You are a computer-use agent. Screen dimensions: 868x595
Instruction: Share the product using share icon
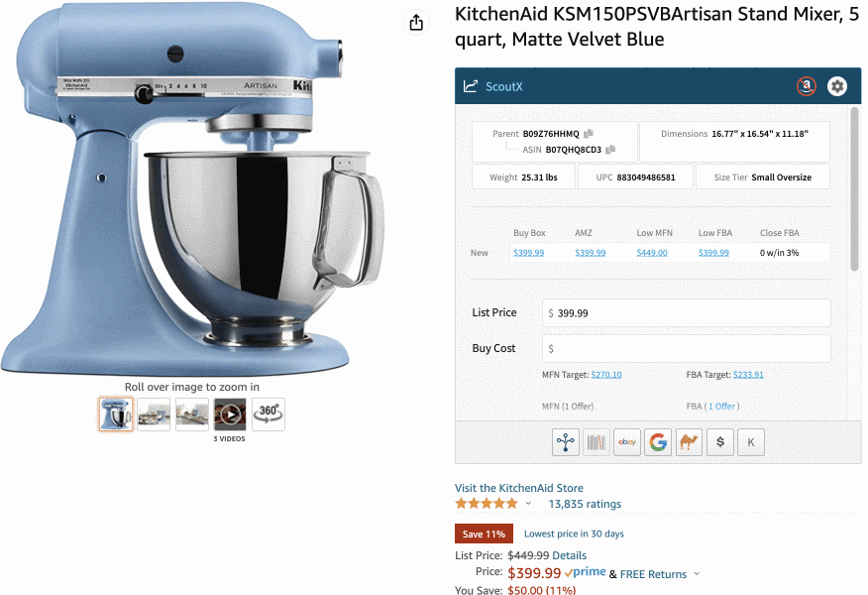click(416, 22)
